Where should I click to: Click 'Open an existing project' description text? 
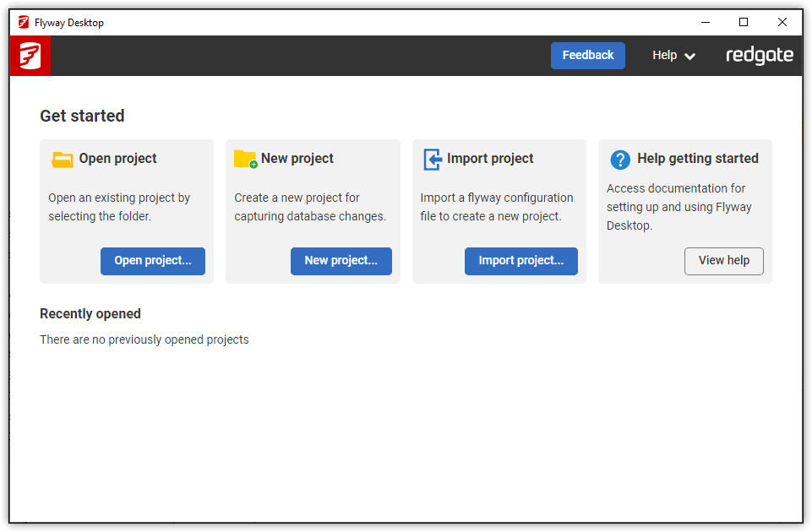[x=119, y=207]
